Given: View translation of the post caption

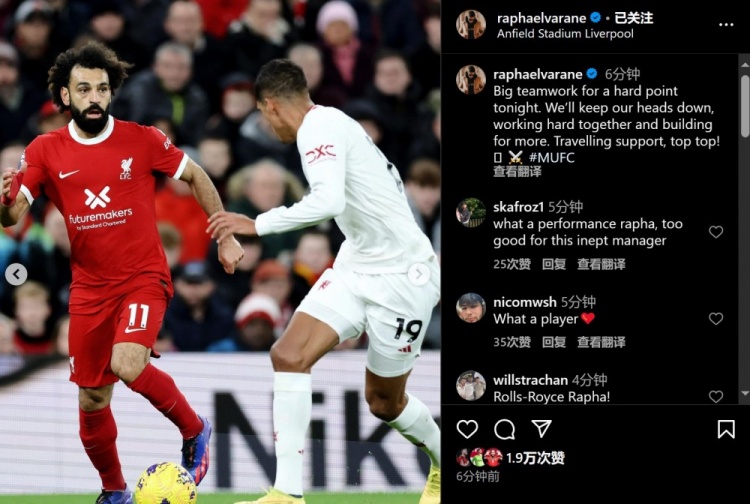Looking at the screenshot, I should 517,172.
